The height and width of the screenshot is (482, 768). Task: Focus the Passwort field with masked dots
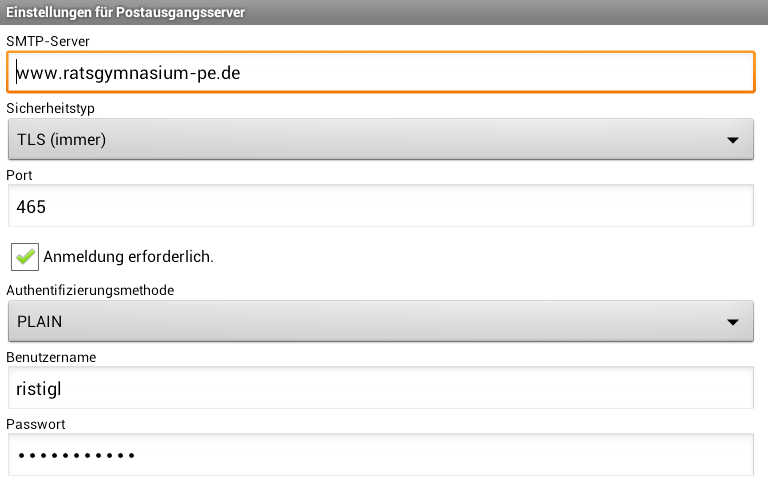pyautogui.click(x=380, y=456)
